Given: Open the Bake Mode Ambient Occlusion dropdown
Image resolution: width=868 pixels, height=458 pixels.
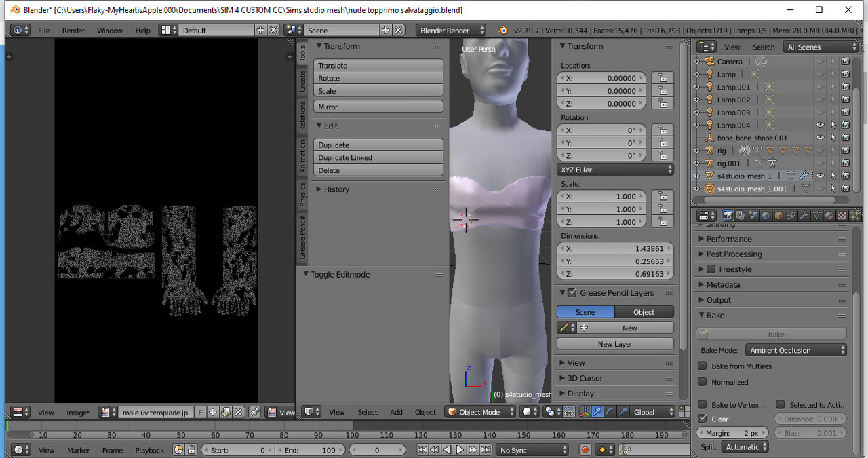Looking at the screenshot, I should coord(796,350).
